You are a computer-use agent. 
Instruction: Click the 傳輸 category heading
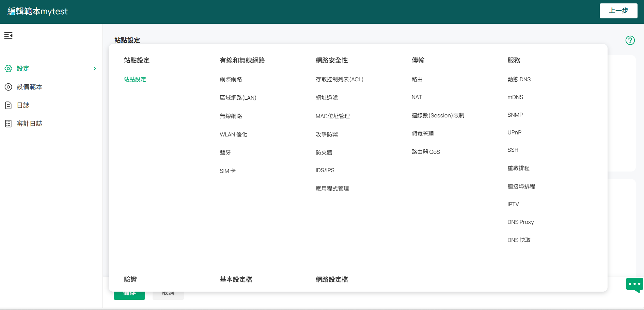(418, 60)
